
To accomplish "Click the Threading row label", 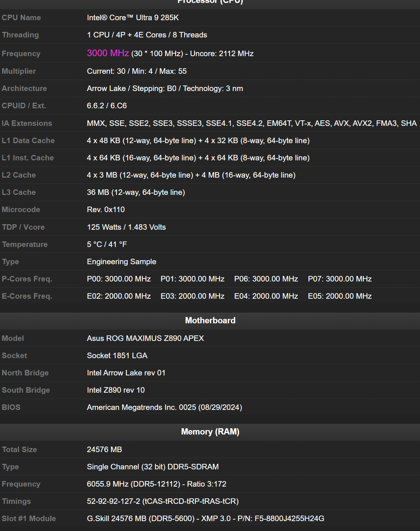I will [x=20, y=35].
